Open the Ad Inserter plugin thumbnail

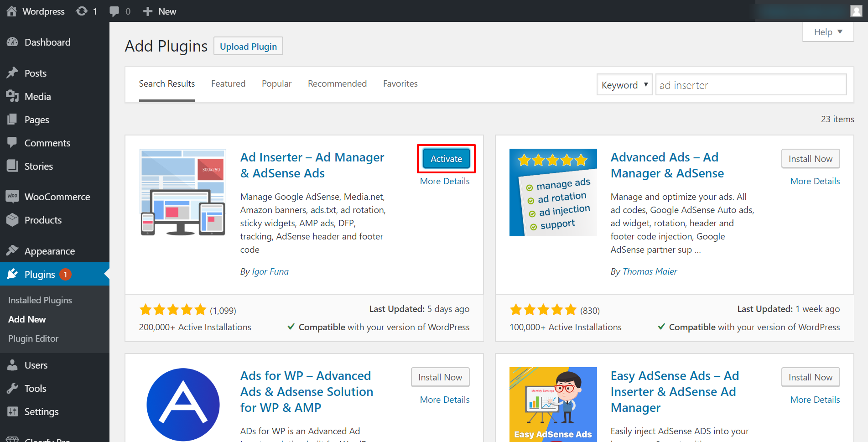point(183,192)
